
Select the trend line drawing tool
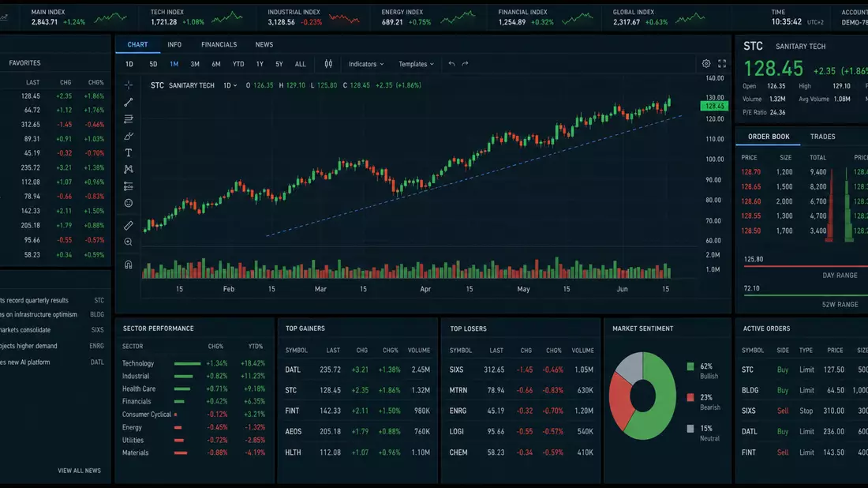pyautogui.click(x=129, y=102)
